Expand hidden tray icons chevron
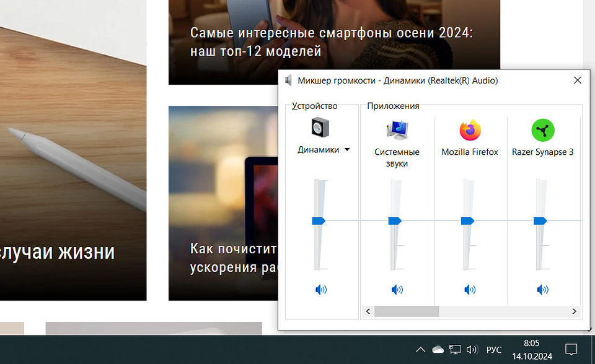 coord(420,349)
